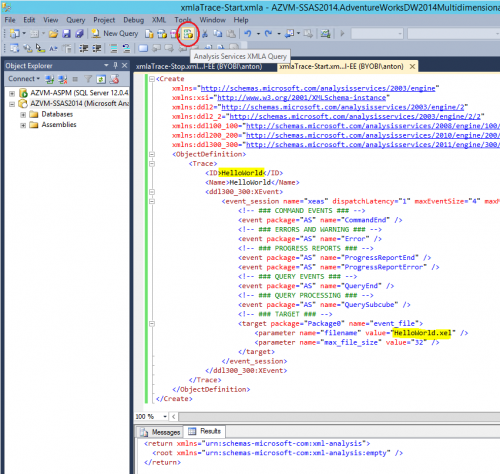This screenshot has height=474, width=500.
Task: Close the xmlaTrace-Start.xmla tab
Action: (412, 67)
